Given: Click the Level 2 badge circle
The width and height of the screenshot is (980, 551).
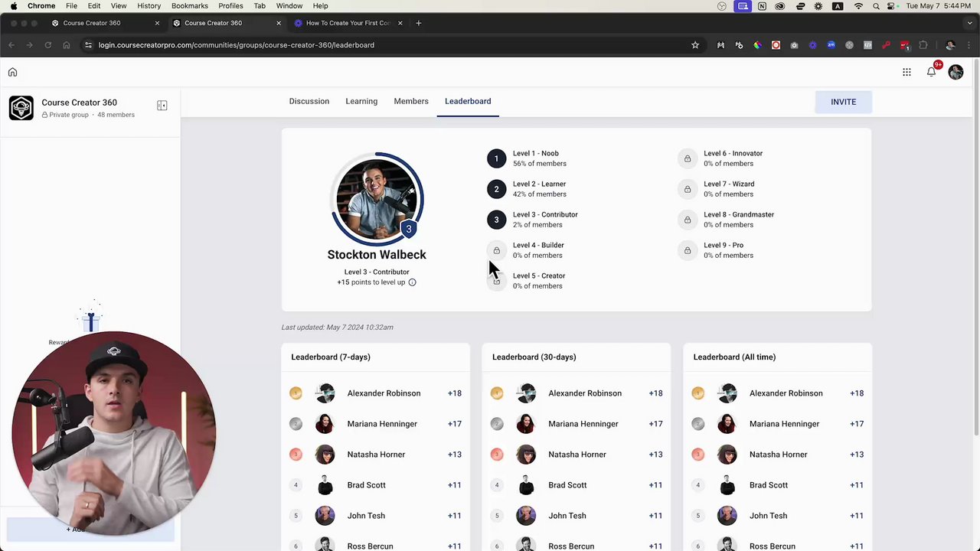Looking at the screenshot, I should 496,189.
